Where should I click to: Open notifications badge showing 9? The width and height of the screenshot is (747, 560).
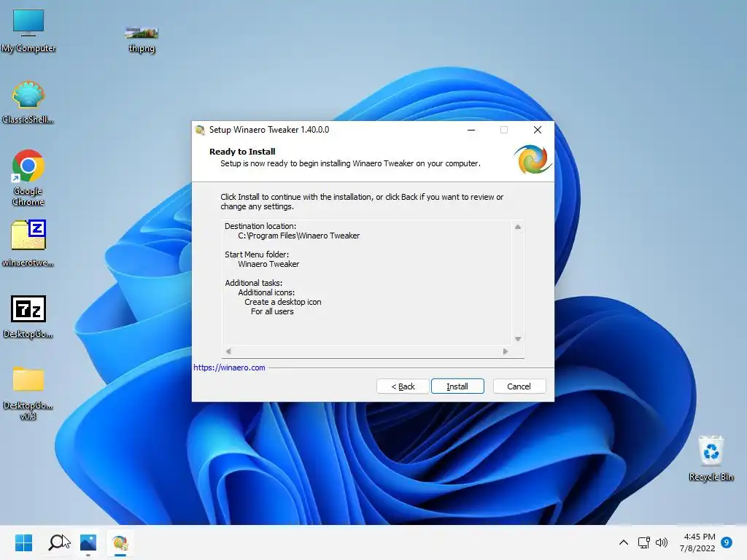pos(727,542)
